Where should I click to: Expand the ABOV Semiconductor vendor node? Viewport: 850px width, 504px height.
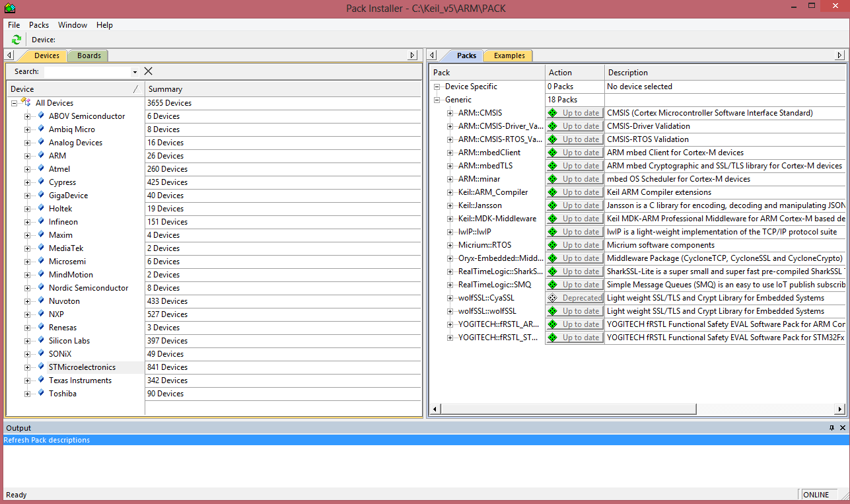(28, 116)
